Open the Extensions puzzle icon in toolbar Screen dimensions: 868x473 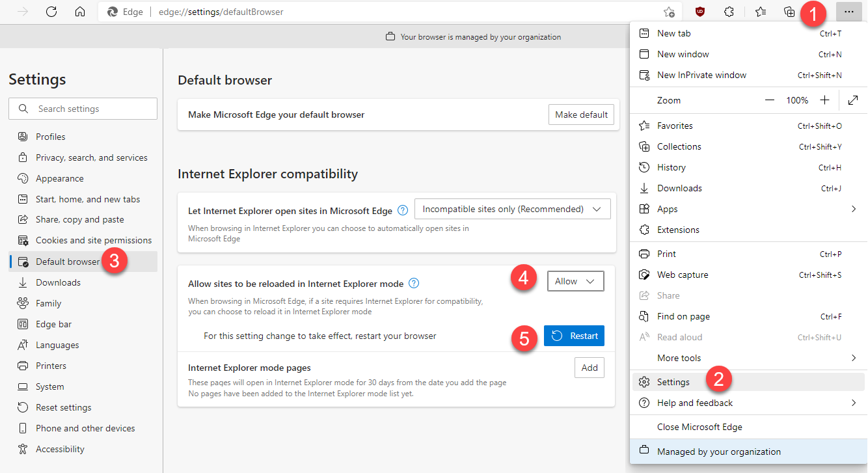[x=729, y=12]
